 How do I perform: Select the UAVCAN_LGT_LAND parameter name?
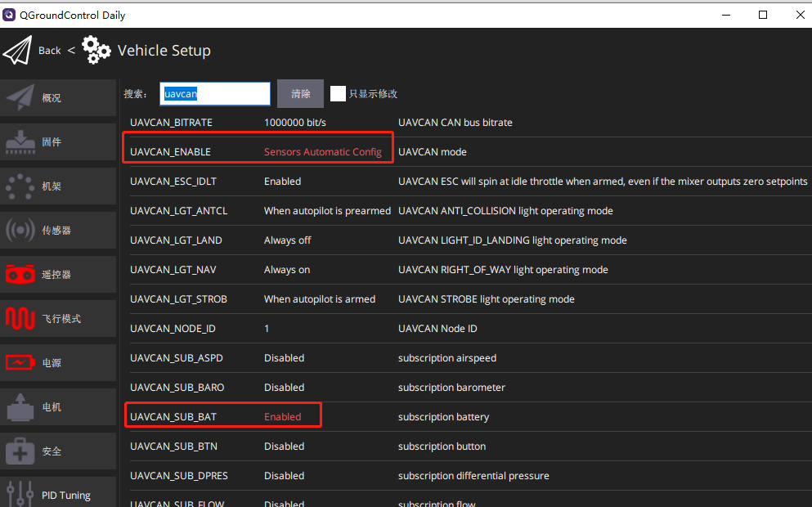176,240
